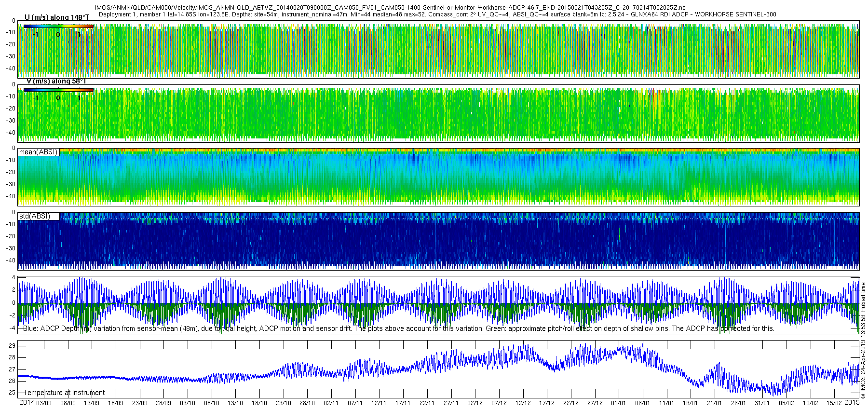The width and height of the screenshot is (868, 410).
Task: Click the '01/01' date tick label
Action: (x=619, y=403)
